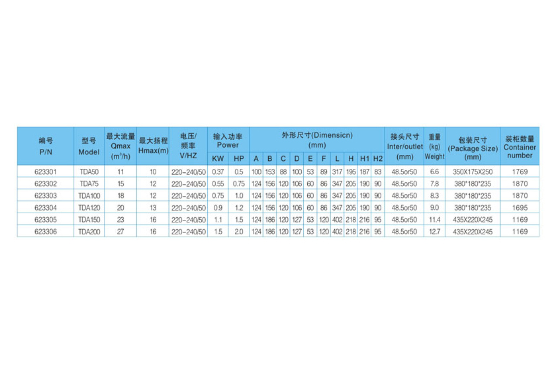The height and width of the screenshot is (392, 560).
Task: Click 220-240/50 voltage in TDA50 row
Action: 189,172
